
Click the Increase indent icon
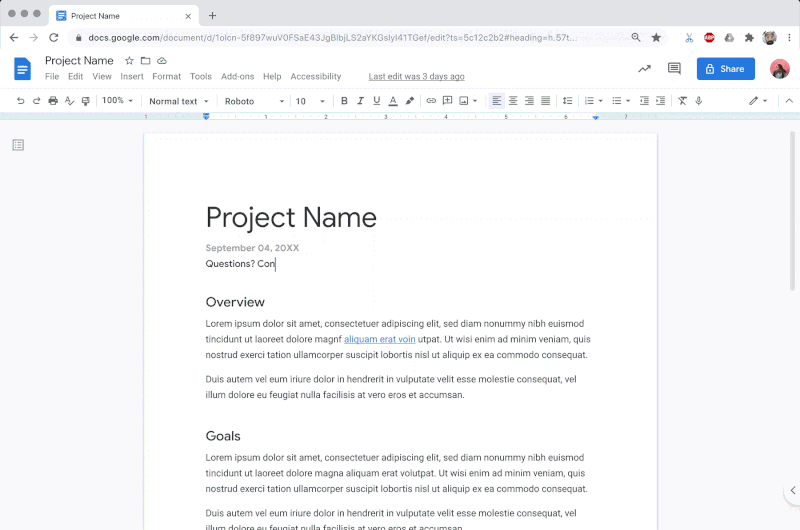point(661,101)
